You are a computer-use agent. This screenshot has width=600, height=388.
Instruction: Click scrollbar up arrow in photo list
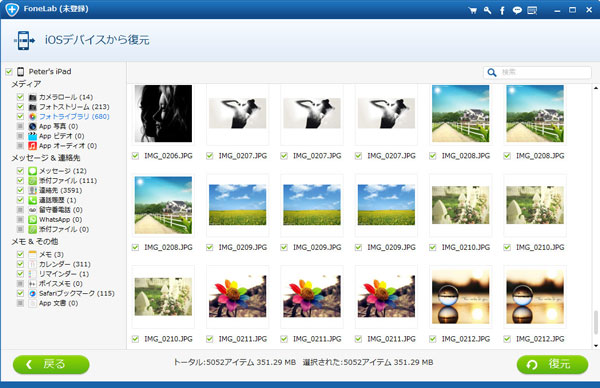596,88
